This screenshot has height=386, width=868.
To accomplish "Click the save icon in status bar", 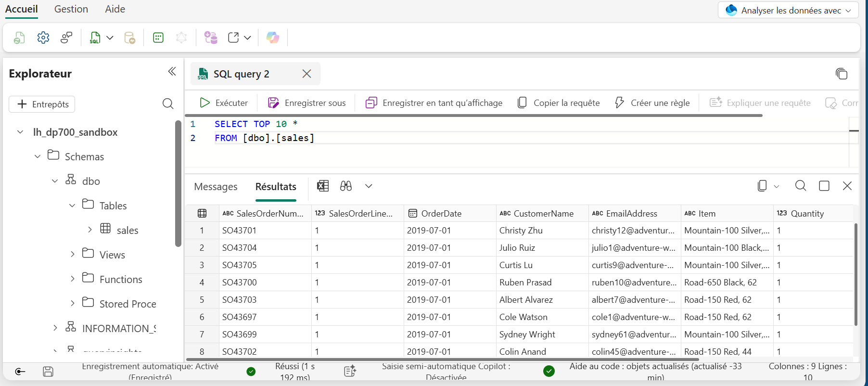I will coord(48,371).
